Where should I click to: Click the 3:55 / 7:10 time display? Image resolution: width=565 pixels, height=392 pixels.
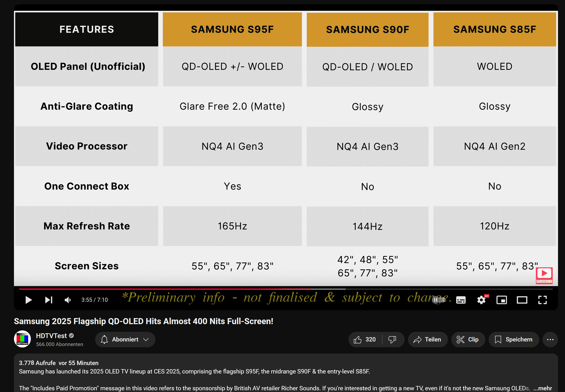tap(95, 300)
